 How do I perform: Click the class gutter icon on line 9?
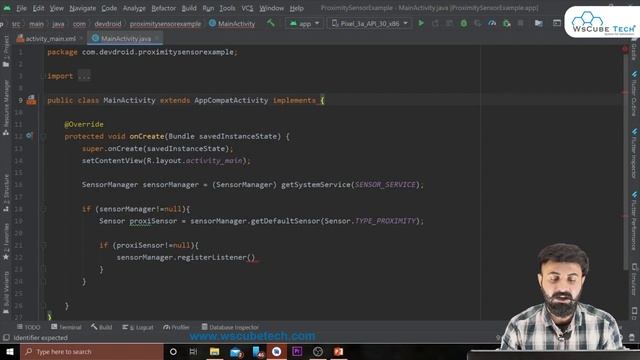[31, 100]
